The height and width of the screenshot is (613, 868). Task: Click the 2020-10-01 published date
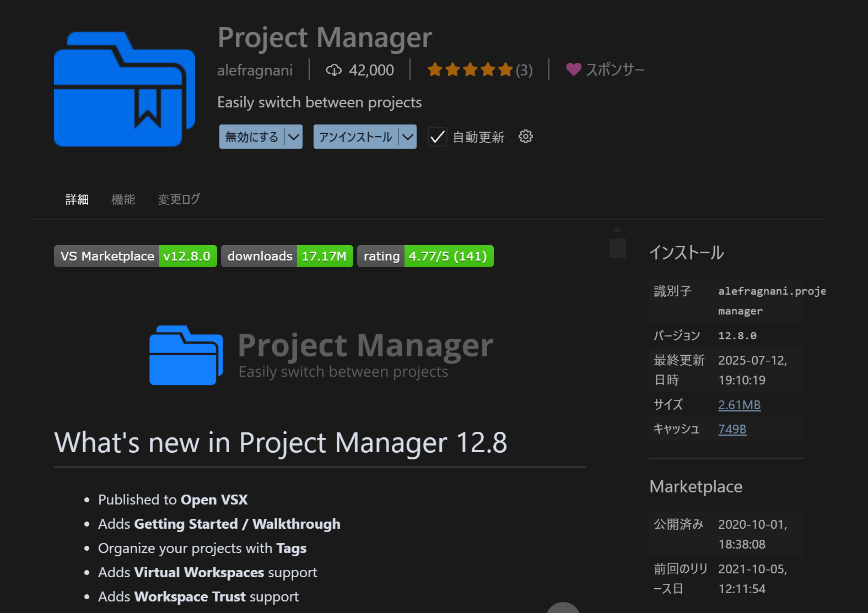point(753,534)
